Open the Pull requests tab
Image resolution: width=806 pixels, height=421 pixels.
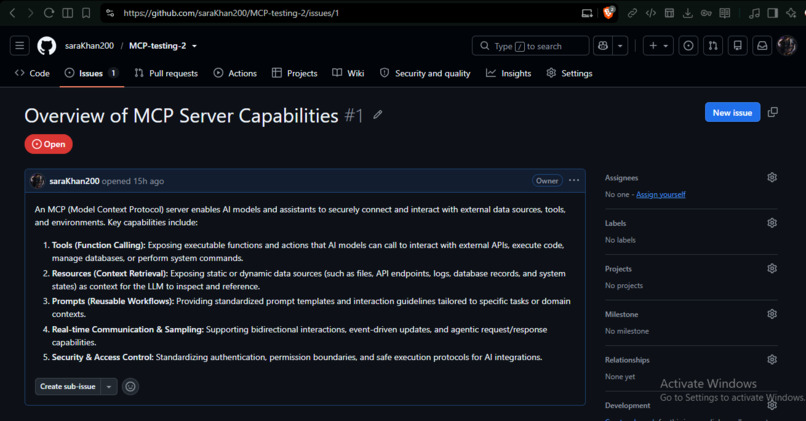click(x=166, y=73)
